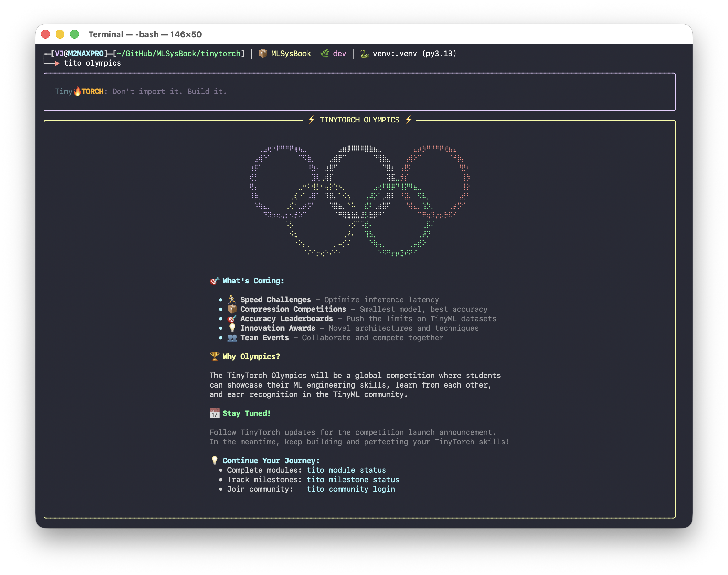Screen dimensions: 728x575
Task: Click the calendar icon next to Stay Tuned
Action: (x=214, y=413)
